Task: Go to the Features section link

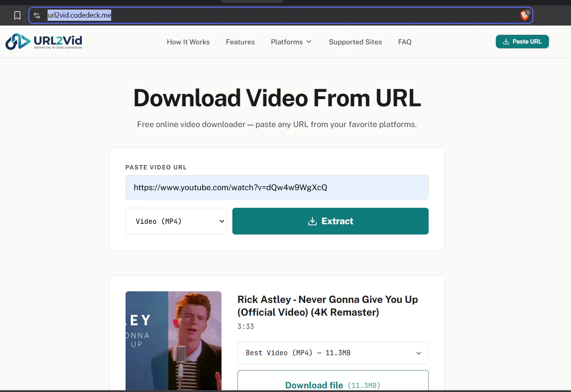Action: pos(240,42)
